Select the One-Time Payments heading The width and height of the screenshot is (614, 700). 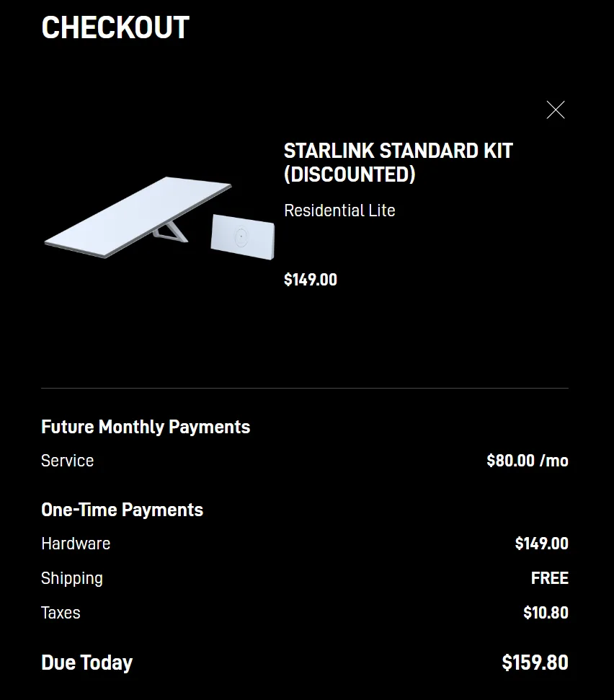tap(122, 510)
